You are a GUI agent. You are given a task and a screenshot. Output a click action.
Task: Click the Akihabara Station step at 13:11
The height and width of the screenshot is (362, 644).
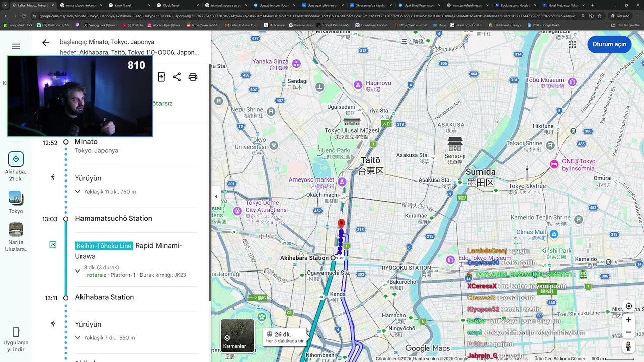[105, 297]
